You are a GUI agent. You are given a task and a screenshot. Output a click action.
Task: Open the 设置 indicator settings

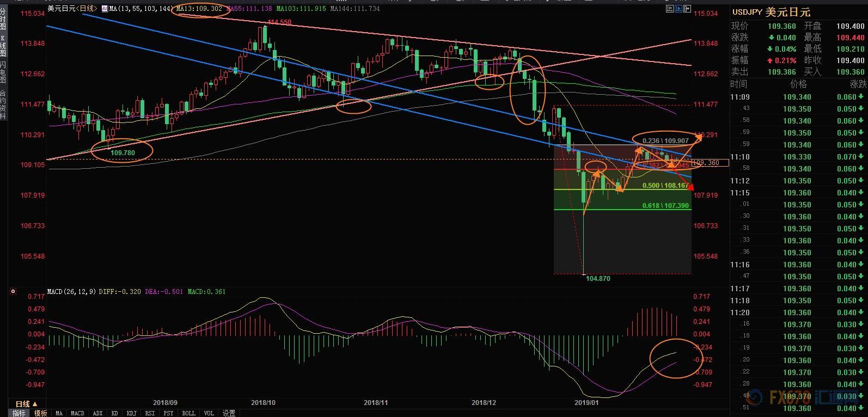tap(229, 413)
